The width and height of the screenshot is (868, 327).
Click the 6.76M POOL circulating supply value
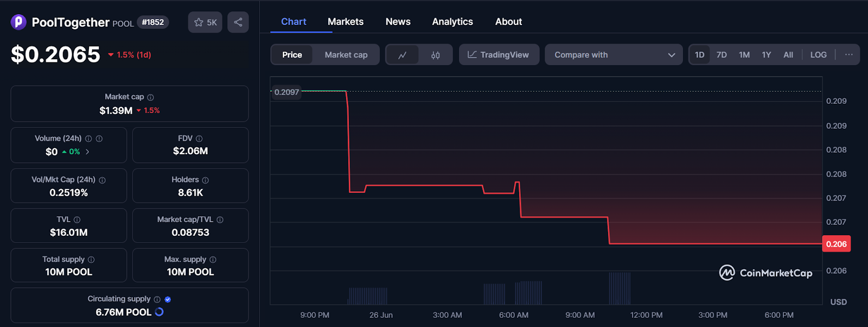[x=124, y=312]
